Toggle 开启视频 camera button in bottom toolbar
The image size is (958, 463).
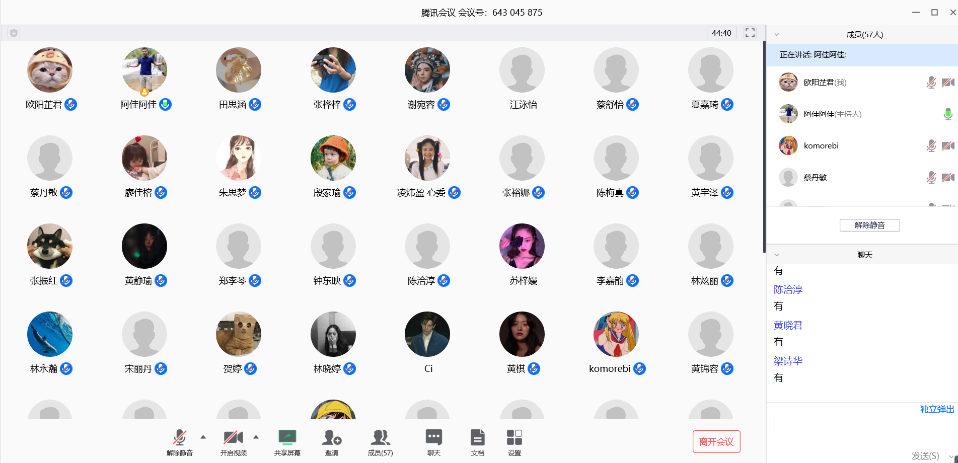point(233,438)
